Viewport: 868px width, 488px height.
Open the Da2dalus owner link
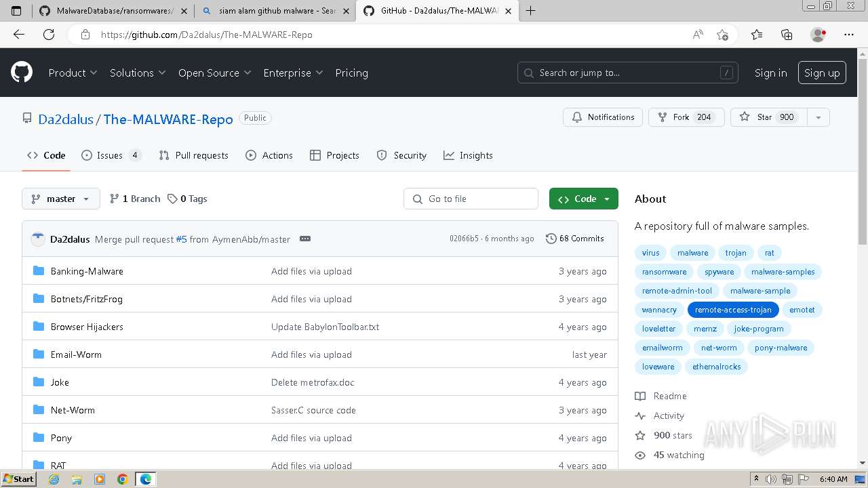[x=66, y=119]
